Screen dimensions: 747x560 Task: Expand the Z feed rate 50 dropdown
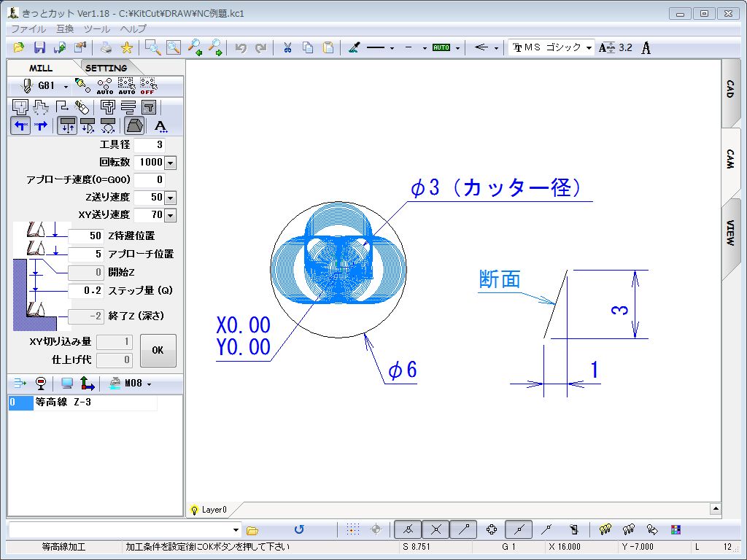[x=171, y=198]
